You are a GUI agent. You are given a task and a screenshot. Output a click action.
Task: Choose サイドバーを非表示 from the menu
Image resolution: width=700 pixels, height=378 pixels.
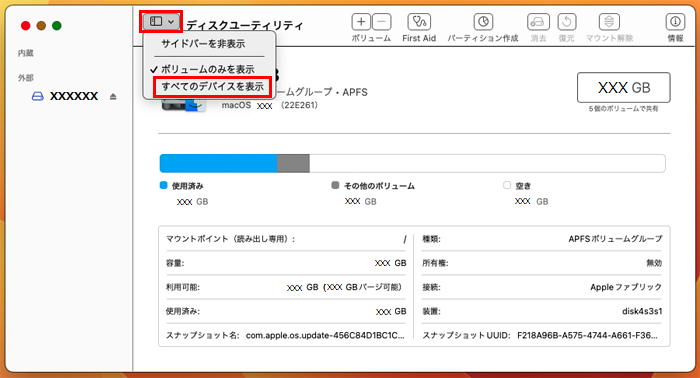point(203,44)
